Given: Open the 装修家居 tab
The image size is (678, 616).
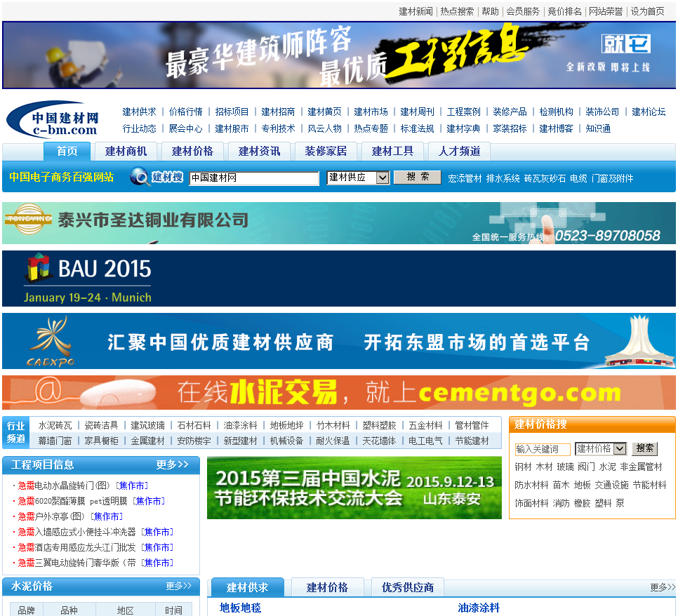Looking at the screenshot, I should [x=326, y=152].
